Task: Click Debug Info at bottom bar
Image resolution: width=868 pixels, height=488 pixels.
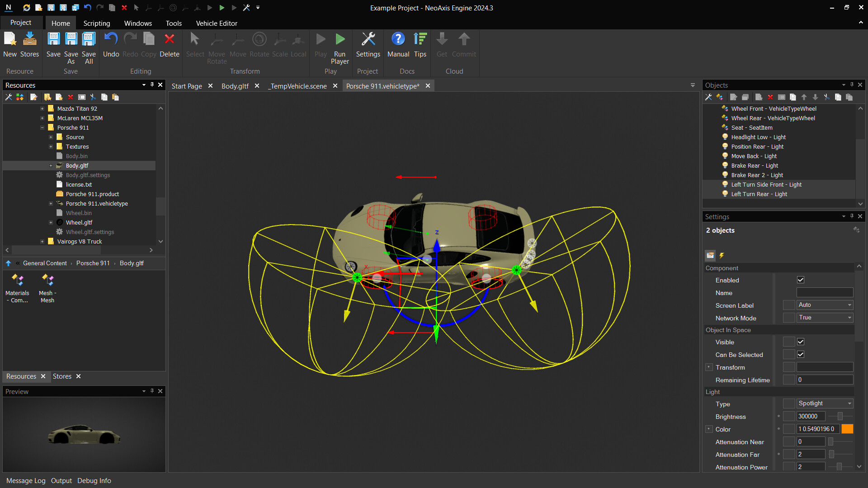Action: pyautogui.click(x=94, y=481)
